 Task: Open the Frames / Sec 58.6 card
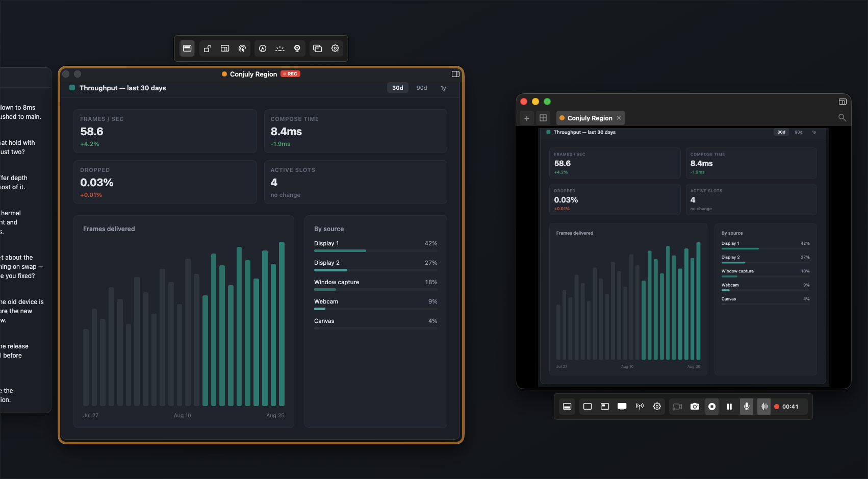165,131
